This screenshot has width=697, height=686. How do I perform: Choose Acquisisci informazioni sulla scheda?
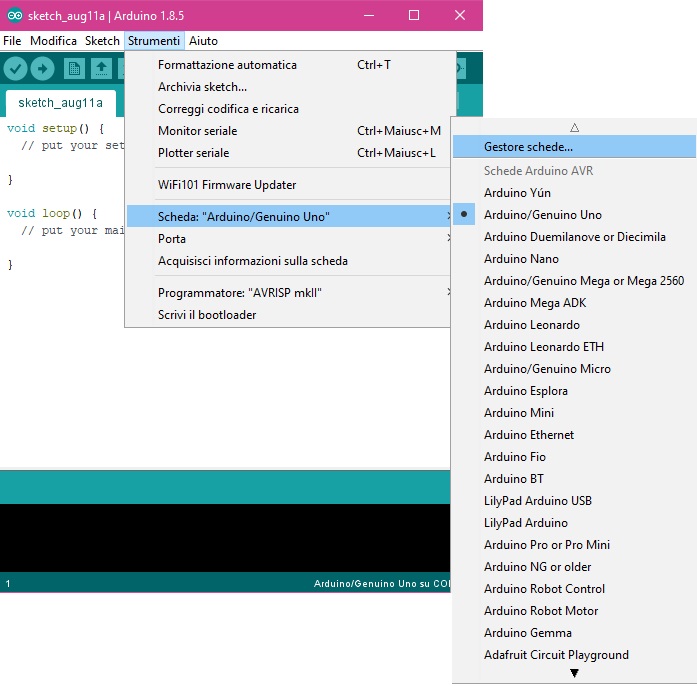(288, 261)
